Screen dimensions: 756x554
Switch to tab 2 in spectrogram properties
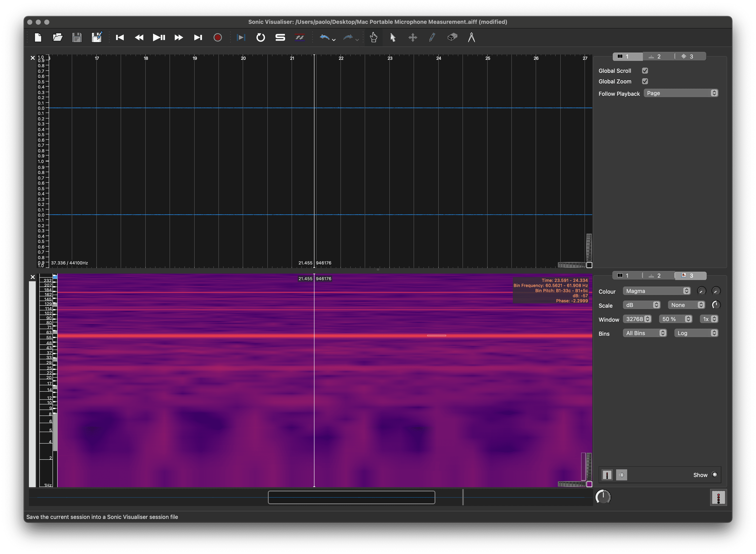click(x=658, y=276)
